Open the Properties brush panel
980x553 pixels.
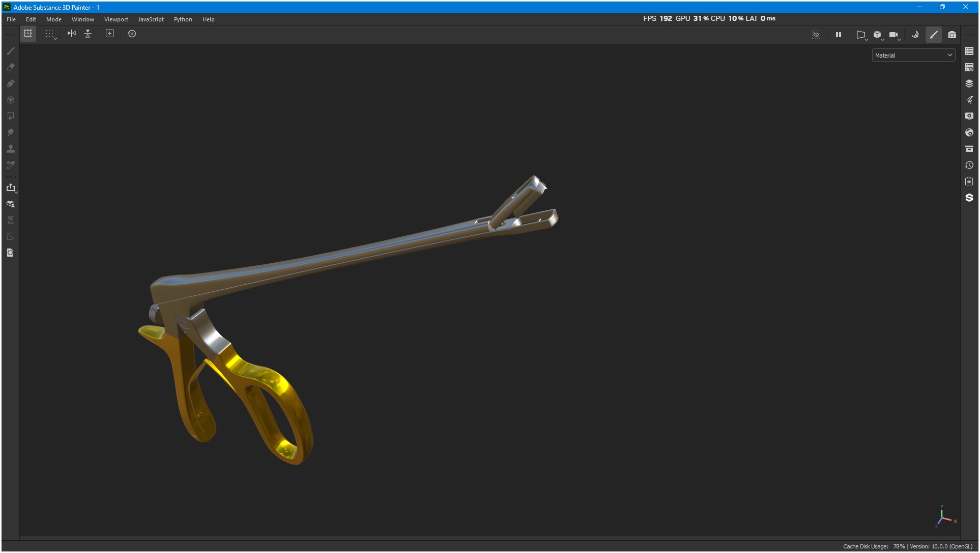[969, 100]
